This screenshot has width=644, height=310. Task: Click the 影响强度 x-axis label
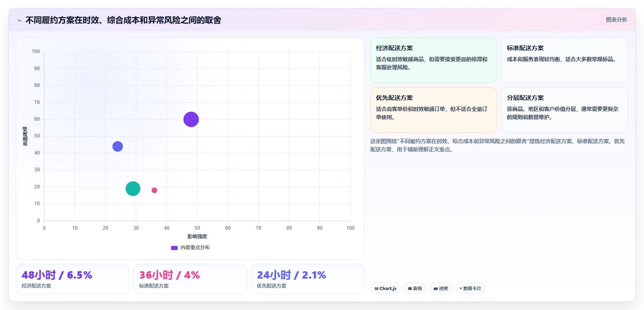point(197,237)
